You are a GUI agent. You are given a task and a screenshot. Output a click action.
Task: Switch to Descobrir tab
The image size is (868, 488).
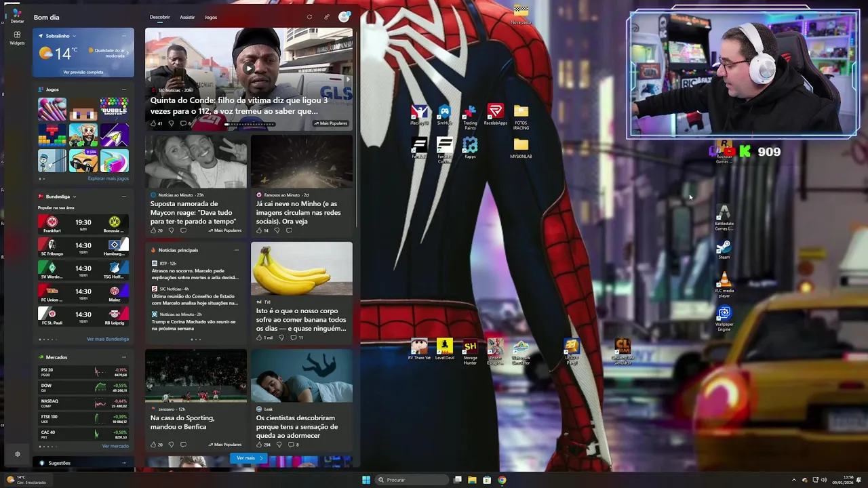point(160,17)
